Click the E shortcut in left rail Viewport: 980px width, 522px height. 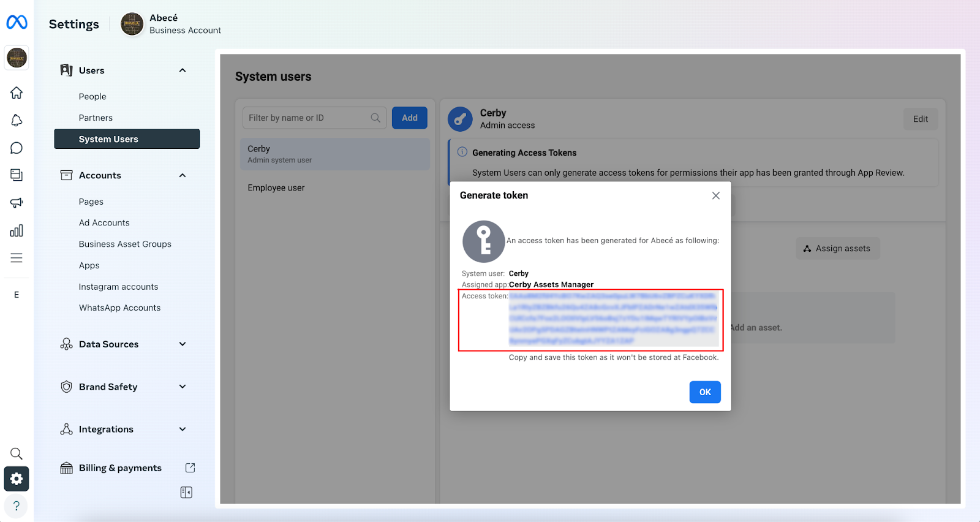click(x=17, y=295)
